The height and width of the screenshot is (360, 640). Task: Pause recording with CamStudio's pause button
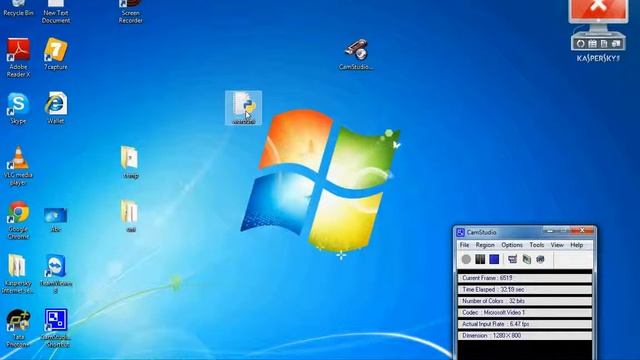click(480, 259)
